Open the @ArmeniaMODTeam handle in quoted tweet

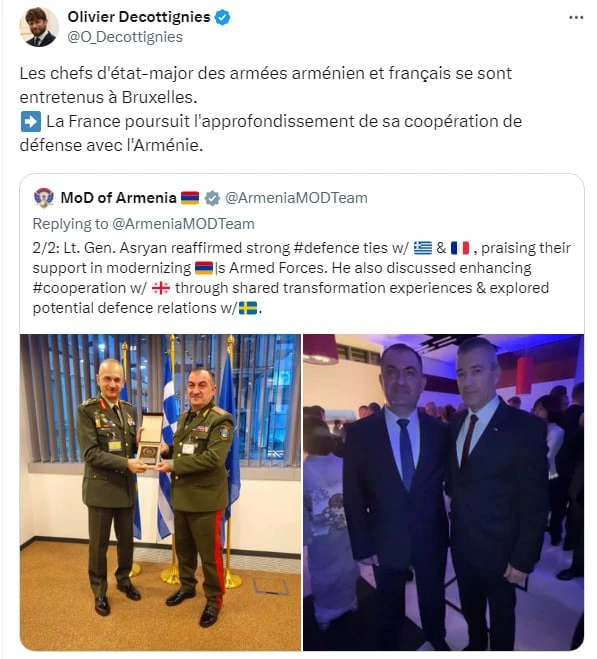[296, 198]
